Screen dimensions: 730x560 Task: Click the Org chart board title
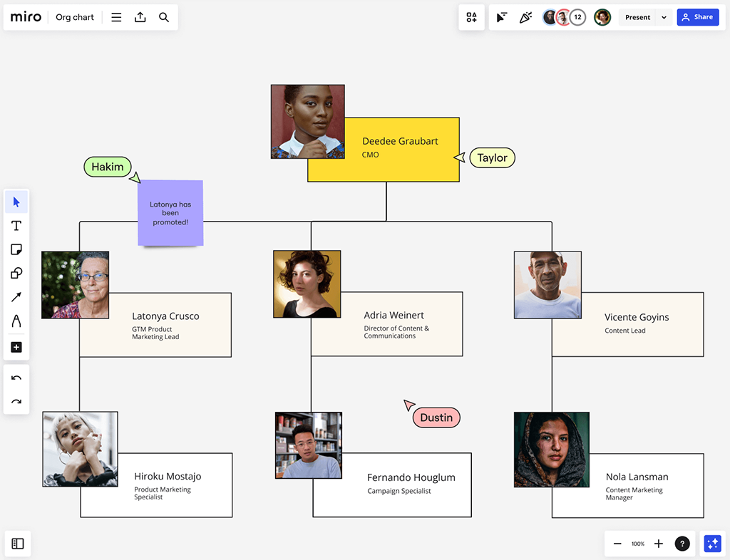[x=75, y=17]
